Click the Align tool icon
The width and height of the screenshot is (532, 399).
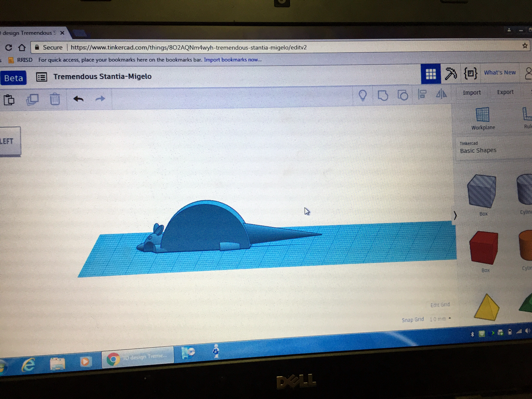pyautogui.click(x=422, y=94)
